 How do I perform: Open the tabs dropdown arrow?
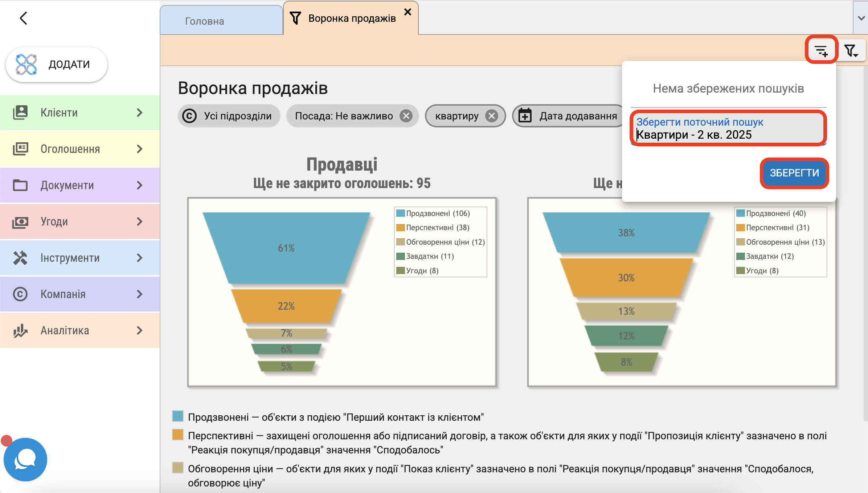click(x=861, y=18)
